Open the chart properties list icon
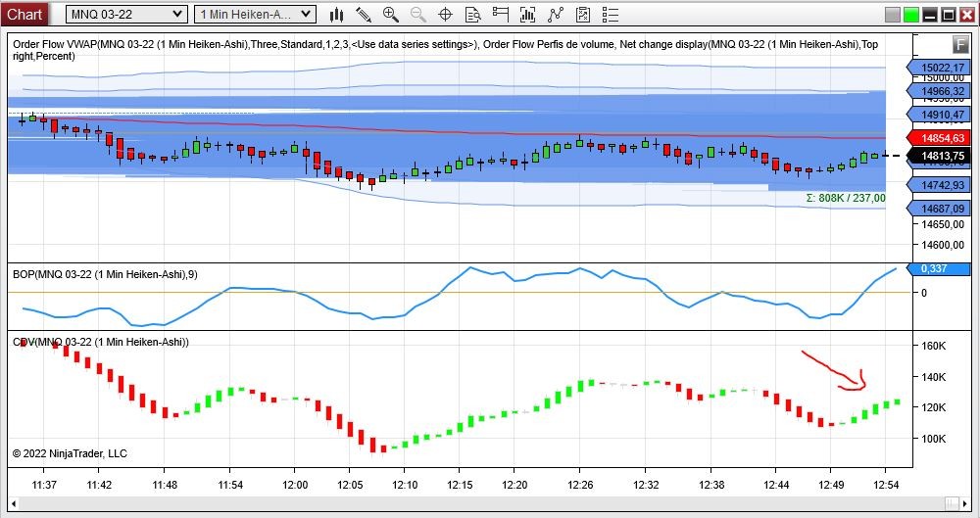980x518 pixels. point(610,15)
